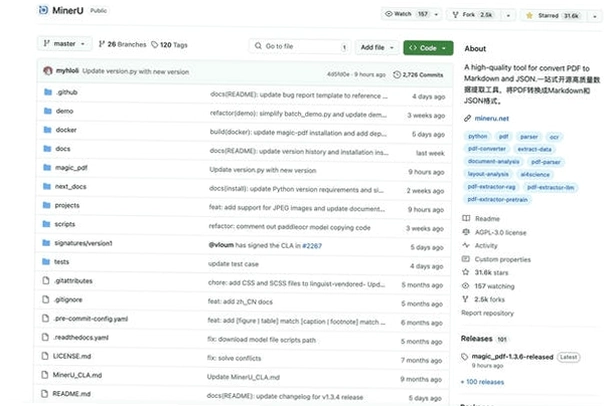This screenshot has width=604, height=406.
Task: Click the file icon for .gitattributes
Action: coord(46,280)
